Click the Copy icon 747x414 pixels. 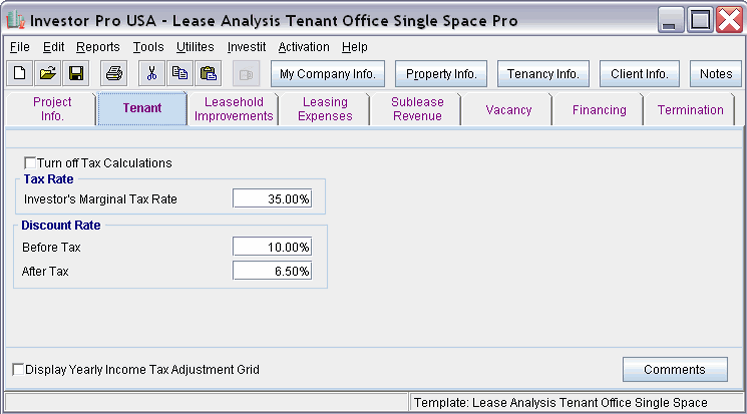(x=180, y=73)
